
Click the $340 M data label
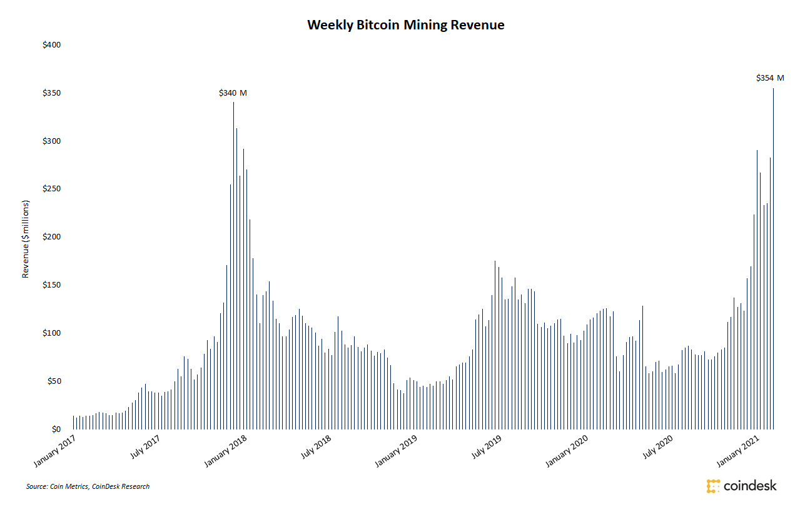tap(233, 93)
